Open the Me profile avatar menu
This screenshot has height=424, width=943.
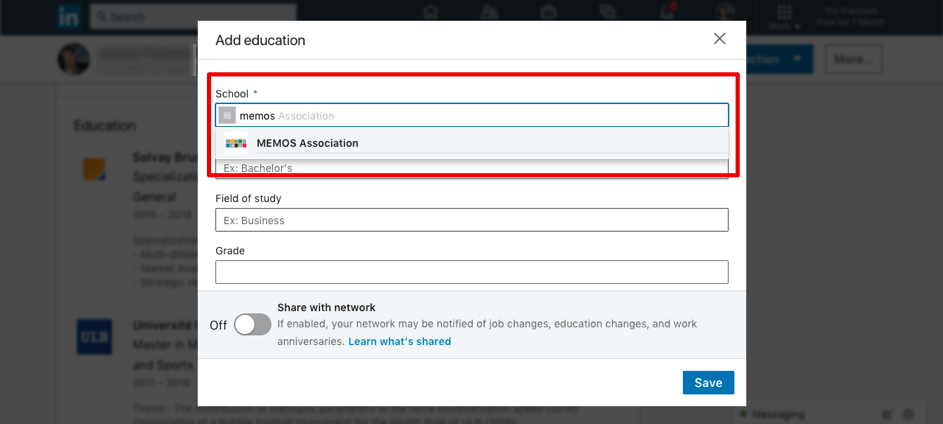click(725, 13)
